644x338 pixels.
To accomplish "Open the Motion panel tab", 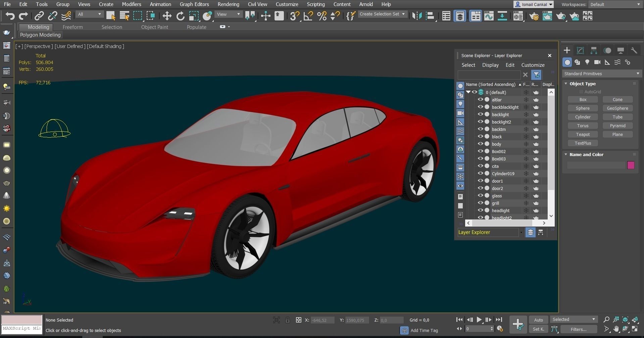I will coord(607,50).
